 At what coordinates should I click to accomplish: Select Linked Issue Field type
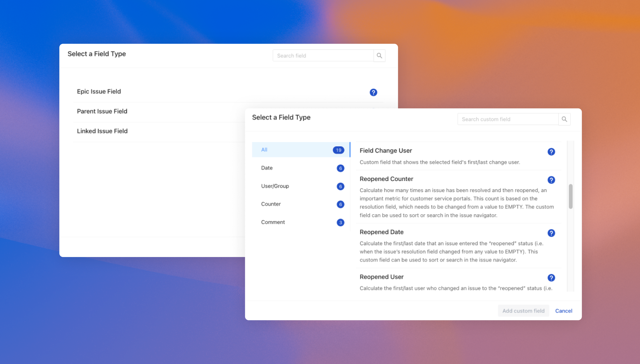(x=102, y=131)
